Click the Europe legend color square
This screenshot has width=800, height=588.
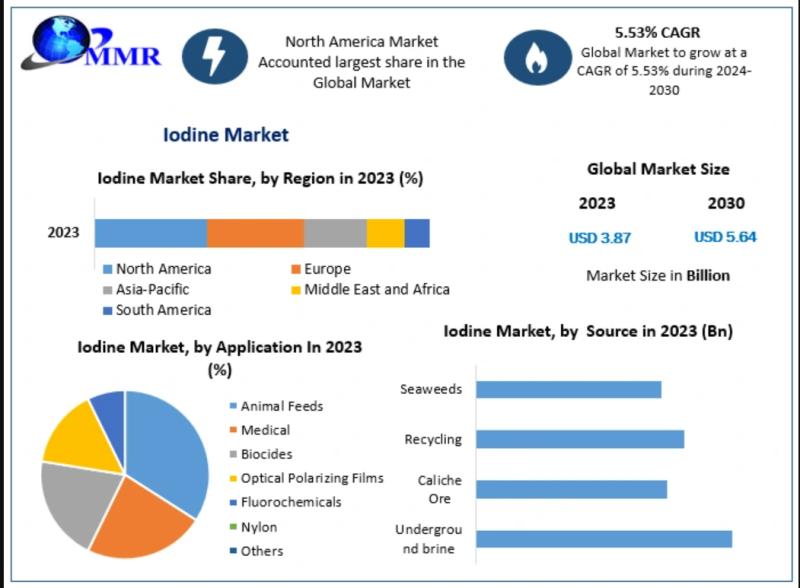296,269
